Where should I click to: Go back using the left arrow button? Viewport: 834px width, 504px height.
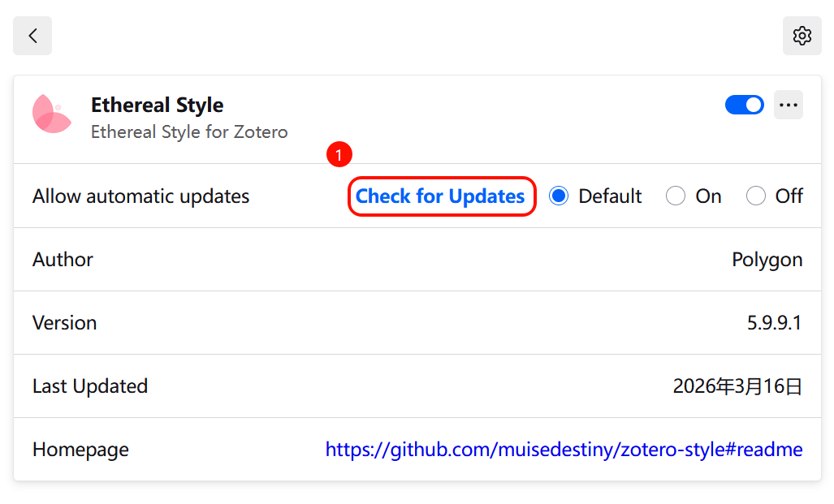click(32, 36)
